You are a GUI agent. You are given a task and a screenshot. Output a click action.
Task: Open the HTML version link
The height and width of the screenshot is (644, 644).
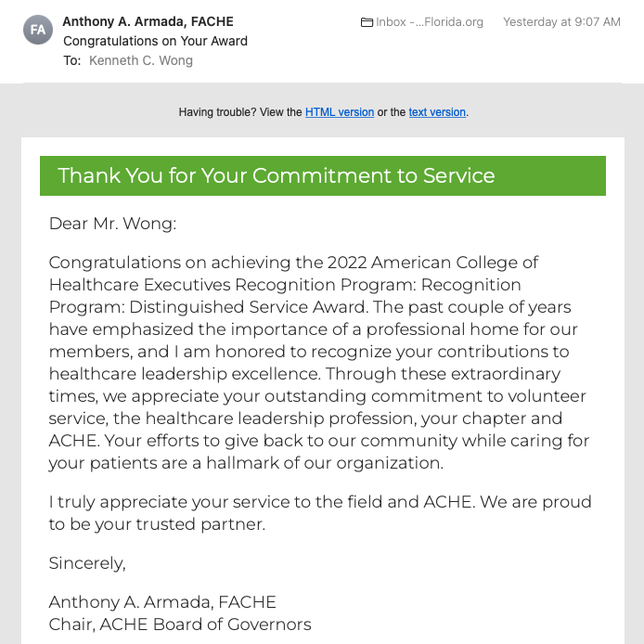pyautogui.click(x=340, y=112)
